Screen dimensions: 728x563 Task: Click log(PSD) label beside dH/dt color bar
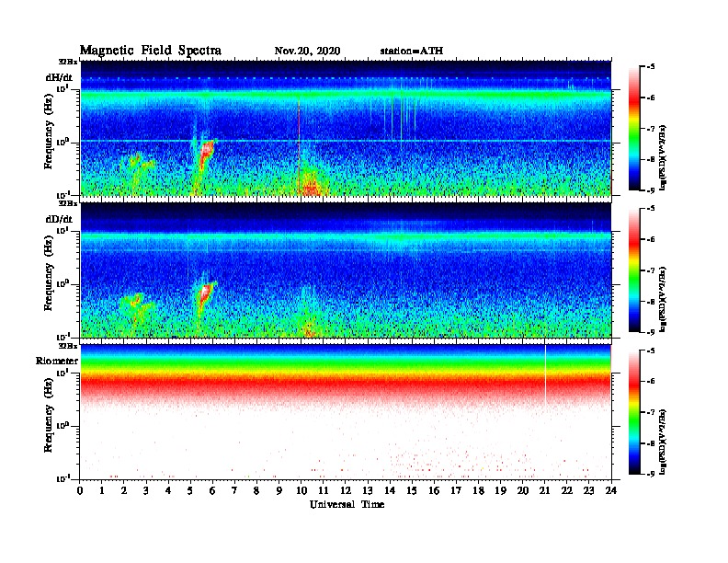pyautogui.click(x=663, y=157)
